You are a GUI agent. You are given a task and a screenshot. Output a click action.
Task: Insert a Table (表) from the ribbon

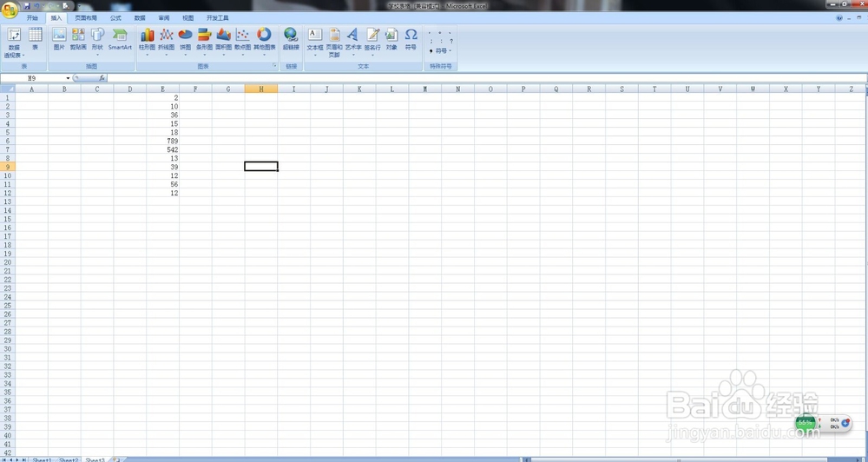[36, 39]
